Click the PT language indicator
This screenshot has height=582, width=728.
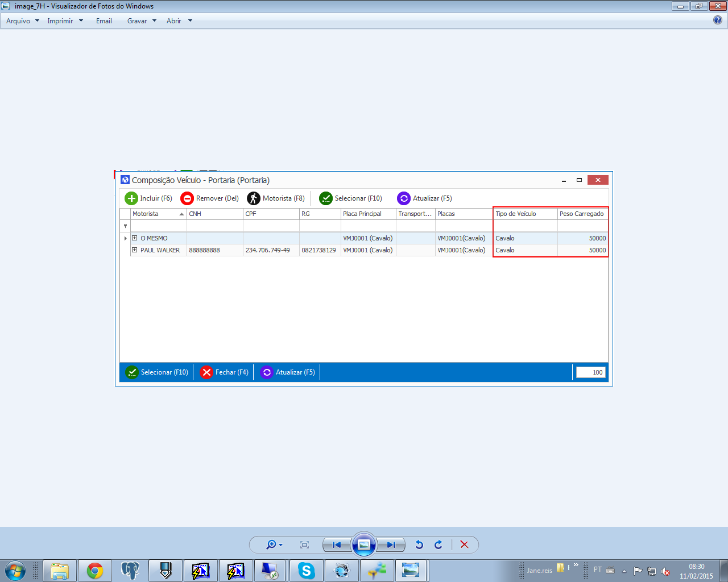[598, 569]
